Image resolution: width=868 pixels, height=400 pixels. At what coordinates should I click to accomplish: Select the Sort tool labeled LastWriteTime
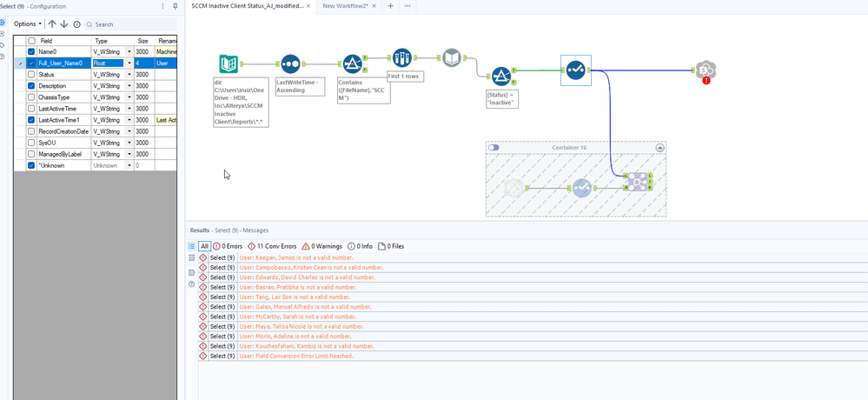pyautogui.click(x=290, y=64)
